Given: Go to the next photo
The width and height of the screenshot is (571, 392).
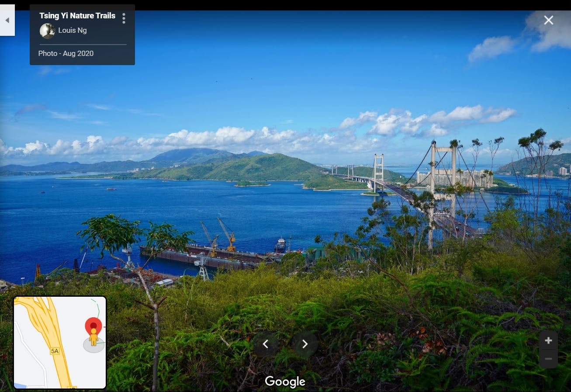Looking at the screenshot, I should pos(305,344).
